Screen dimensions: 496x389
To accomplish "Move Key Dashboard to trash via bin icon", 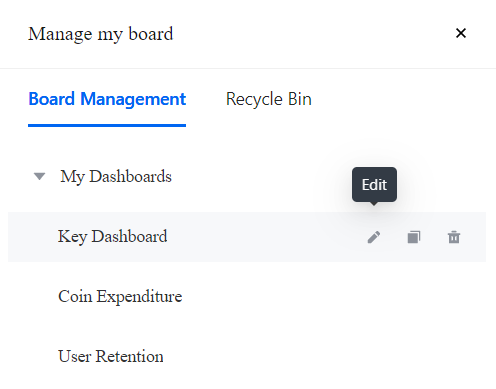I will [454, 237].
